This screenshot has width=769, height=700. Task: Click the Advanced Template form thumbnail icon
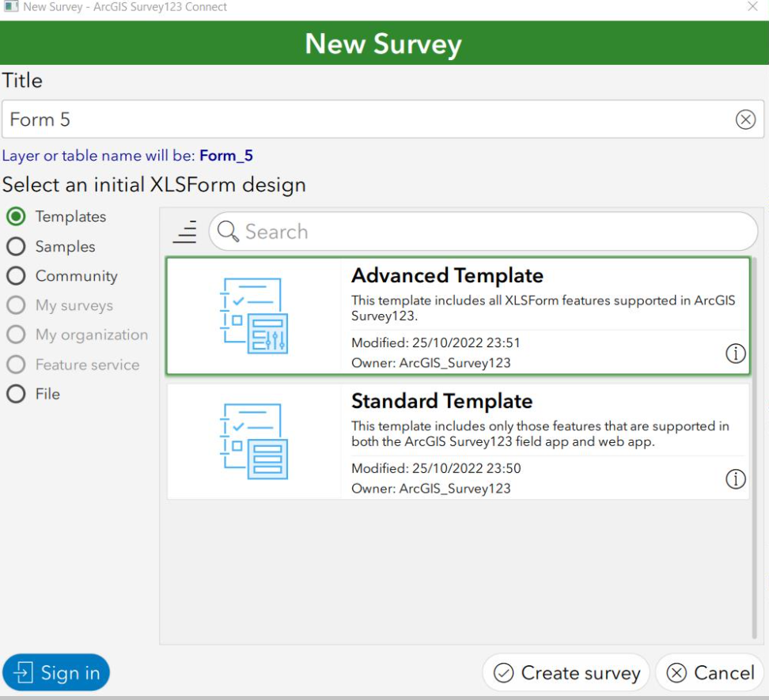point(255,314)
